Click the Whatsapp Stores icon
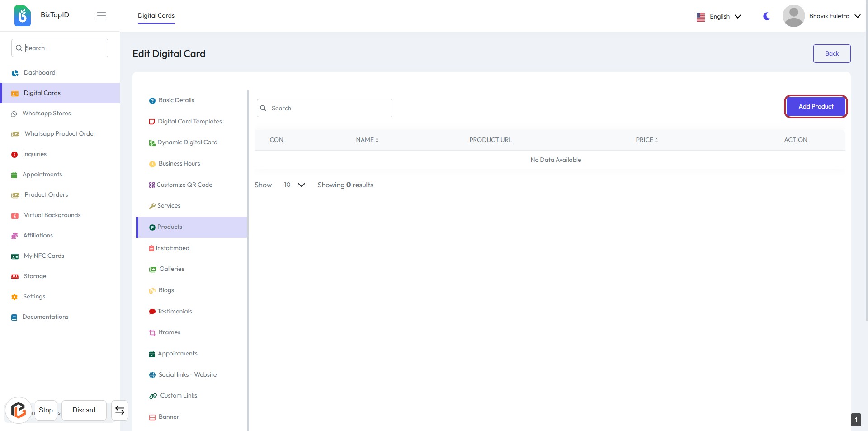 14,114
